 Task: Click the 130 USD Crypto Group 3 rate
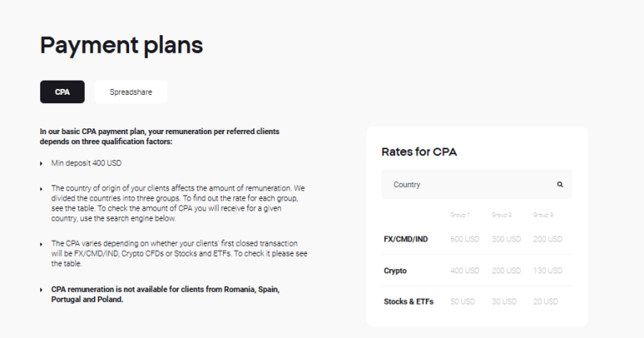(548, 271)
